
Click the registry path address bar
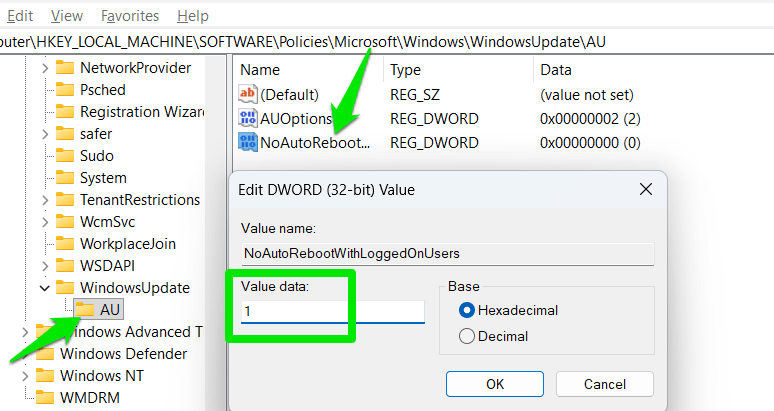point(387,42)
